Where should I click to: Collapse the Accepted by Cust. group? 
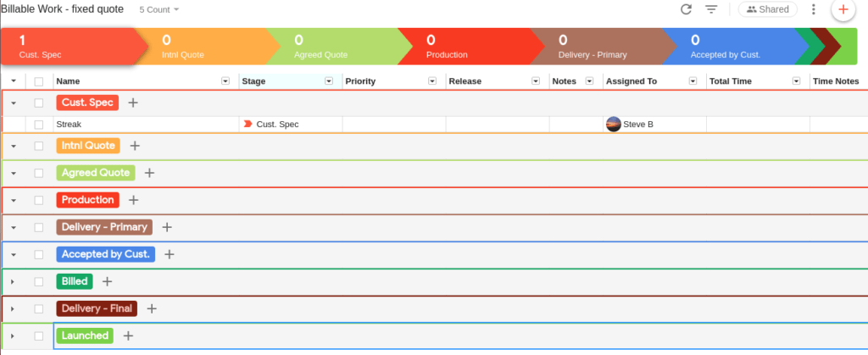[14, 255]
